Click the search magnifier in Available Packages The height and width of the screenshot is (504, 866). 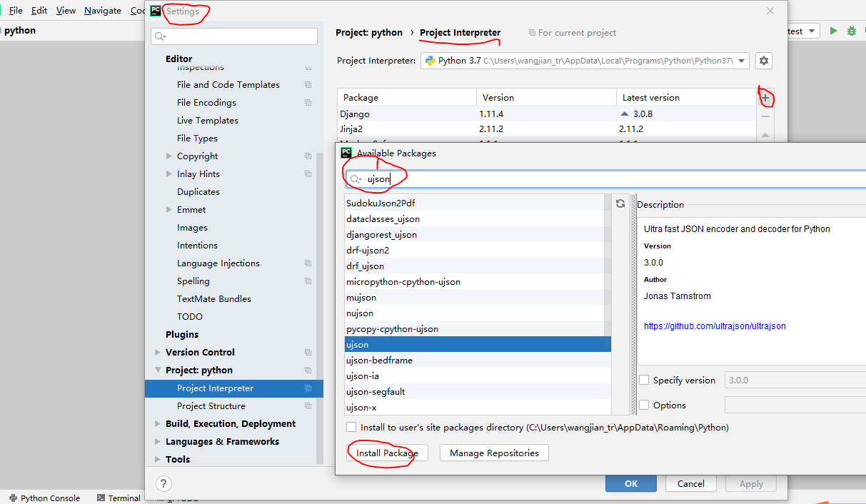click(x=356, y=179)
